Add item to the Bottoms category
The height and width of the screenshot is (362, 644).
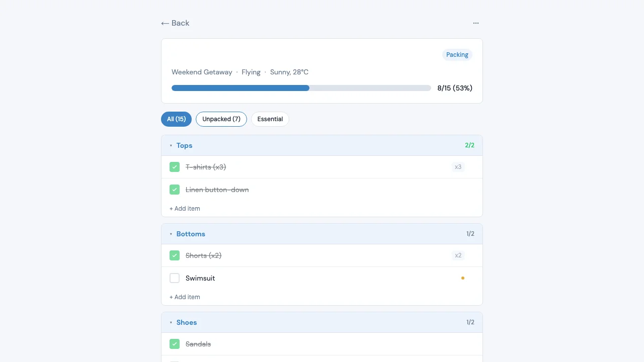(185, 297)
